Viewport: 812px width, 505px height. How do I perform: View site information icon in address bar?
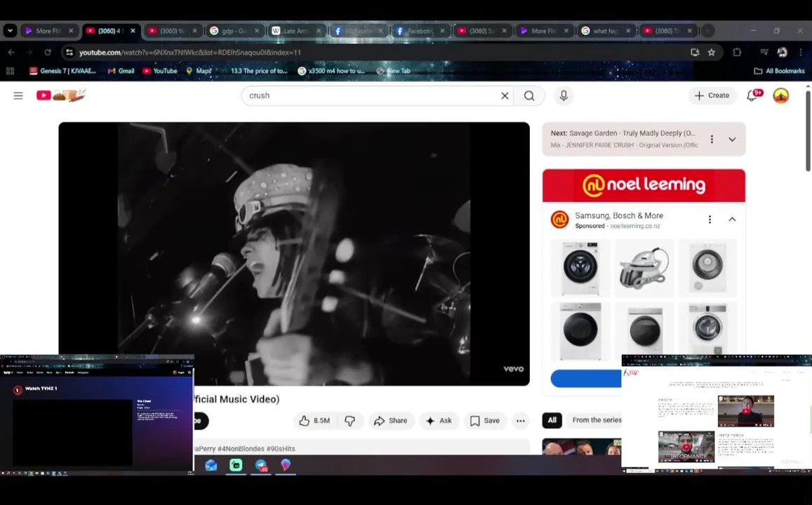[69, 53]
